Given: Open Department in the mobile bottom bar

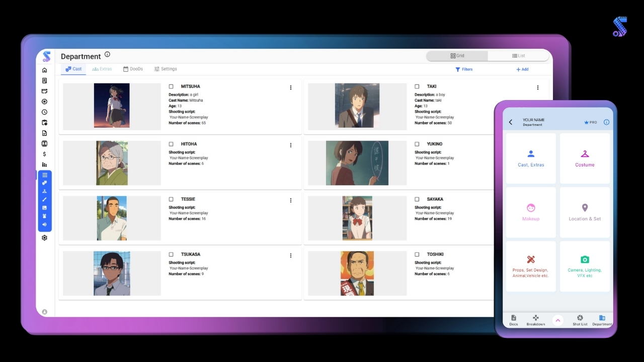Looking at the screenshot, I should pyautogui.click(x=602, y=320).
